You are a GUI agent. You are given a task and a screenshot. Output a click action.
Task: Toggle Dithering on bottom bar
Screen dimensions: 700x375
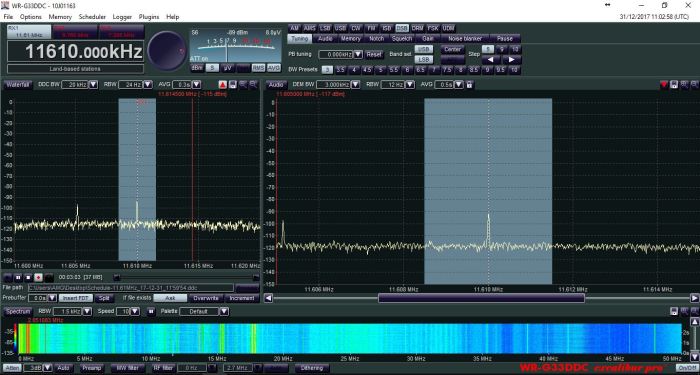coord(312,368)
